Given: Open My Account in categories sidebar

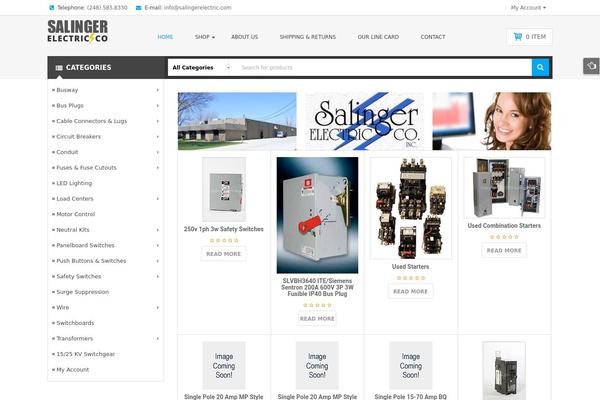Looking at the screenshot, I should 73,370.
